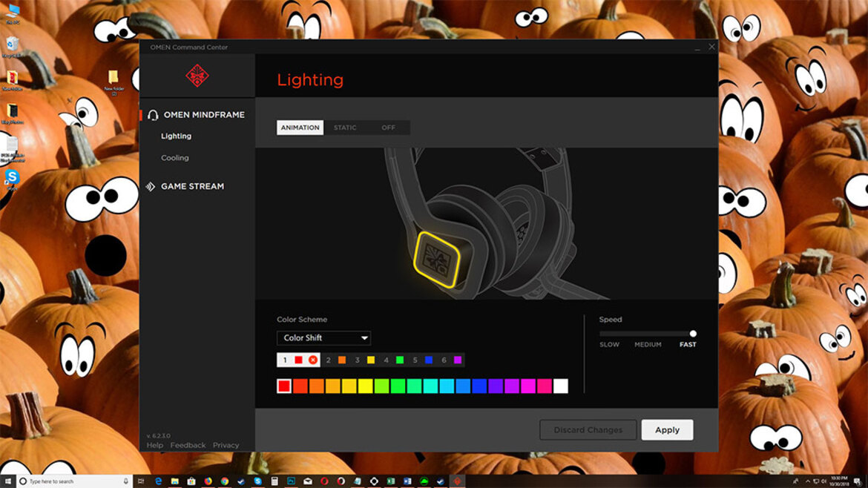Open the Feedback link

tap(188, 446)
